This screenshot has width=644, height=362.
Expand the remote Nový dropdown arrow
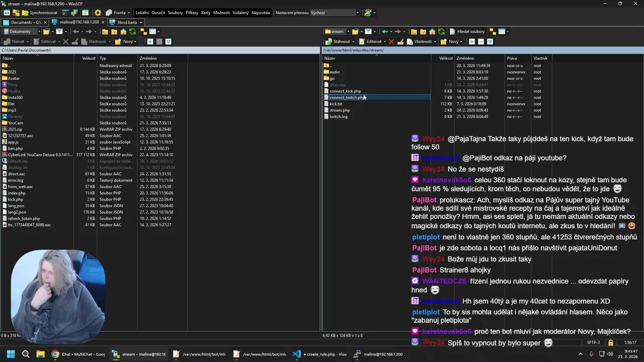[x=461, y=41]
